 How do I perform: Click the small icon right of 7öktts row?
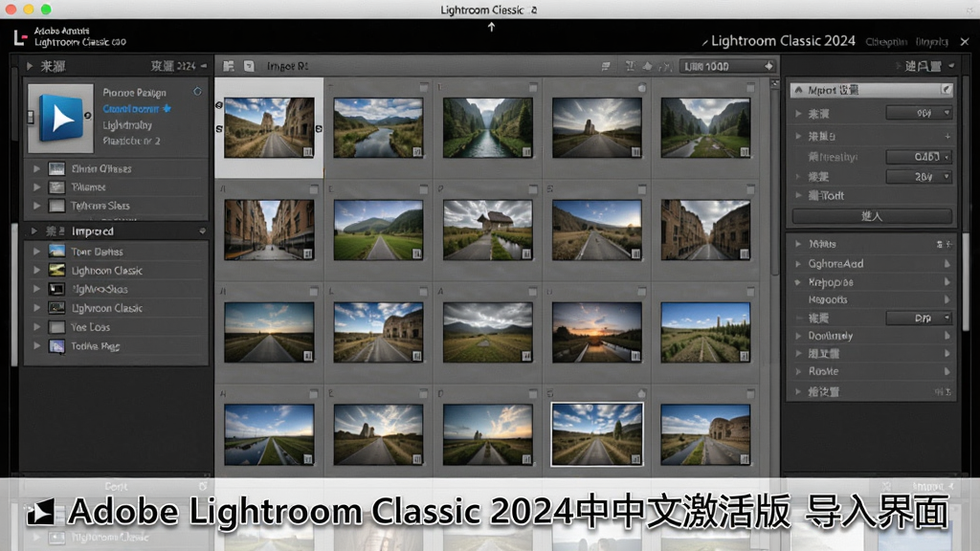tap(944, 244)
